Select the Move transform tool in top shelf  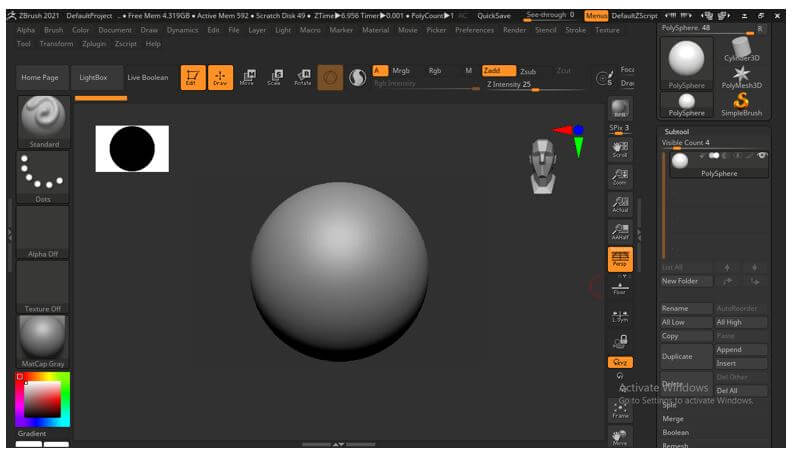tap(247, 78)
